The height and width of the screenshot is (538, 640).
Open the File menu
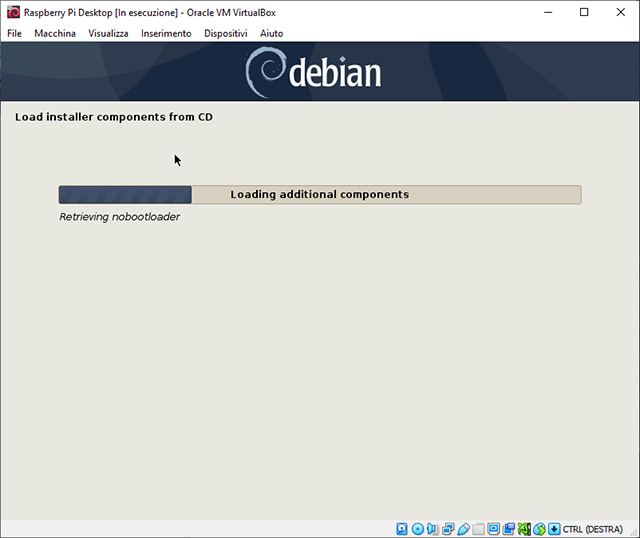[x=14, y=33]
